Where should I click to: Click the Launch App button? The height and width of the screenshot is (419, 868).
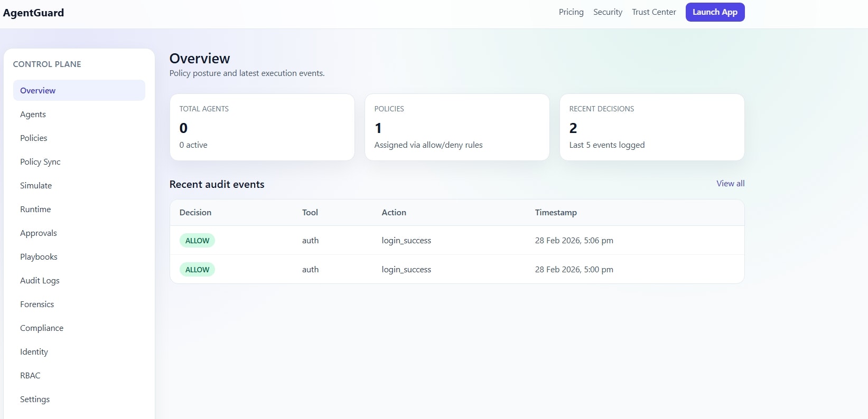click(715, 12)
